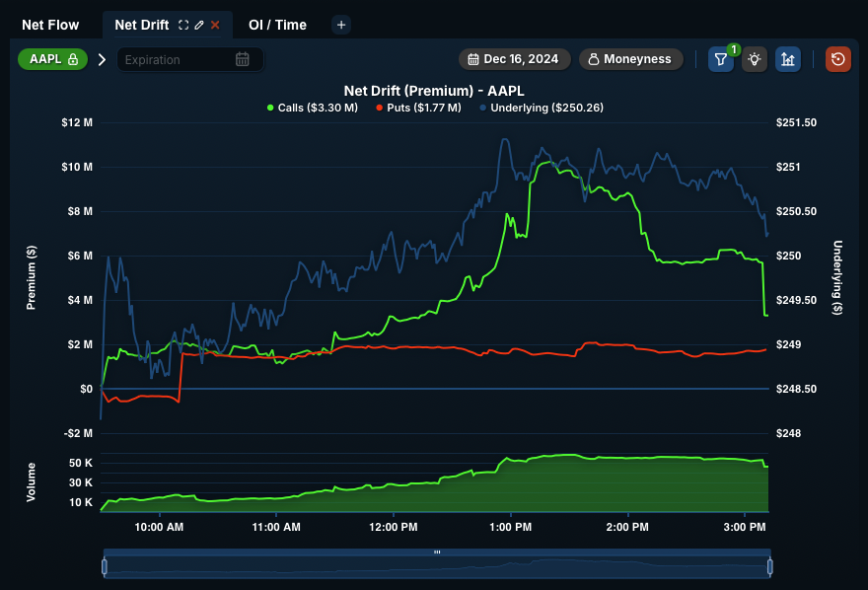Click the 1:00 PM time axis label
Screen dimensions: 868x590
(x=510, y=527)
